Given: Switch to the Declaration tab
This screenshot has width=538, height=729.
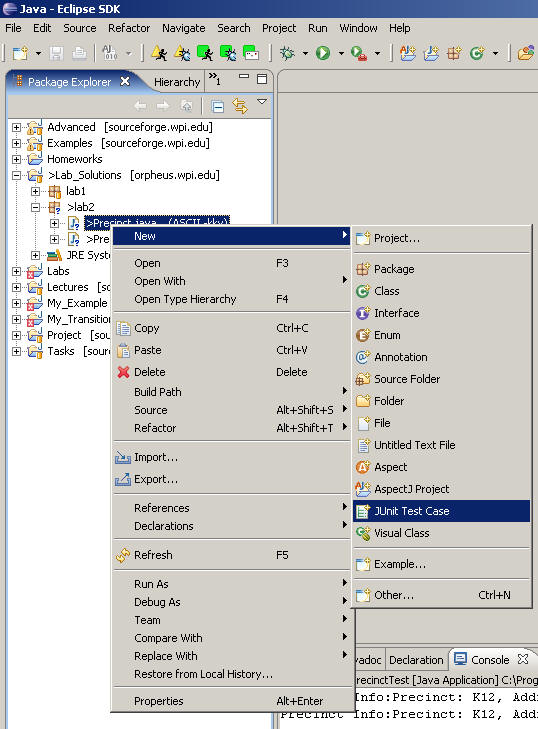Looking at the screenshot, I should coord(416,660).
